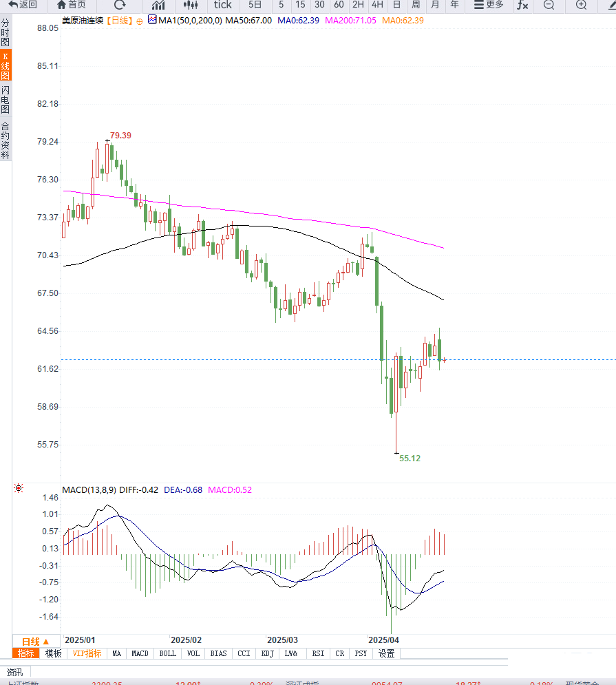Select the line chart type icon
The width and height of the screenshot is (616, 685).
pos(158,6)
